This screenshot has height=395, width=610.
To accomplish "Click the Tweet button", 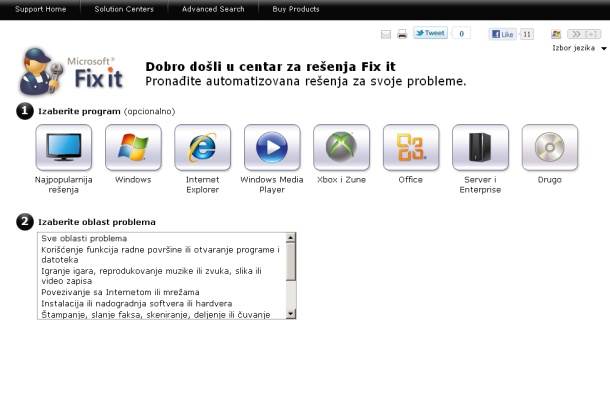I will (430, 33).
